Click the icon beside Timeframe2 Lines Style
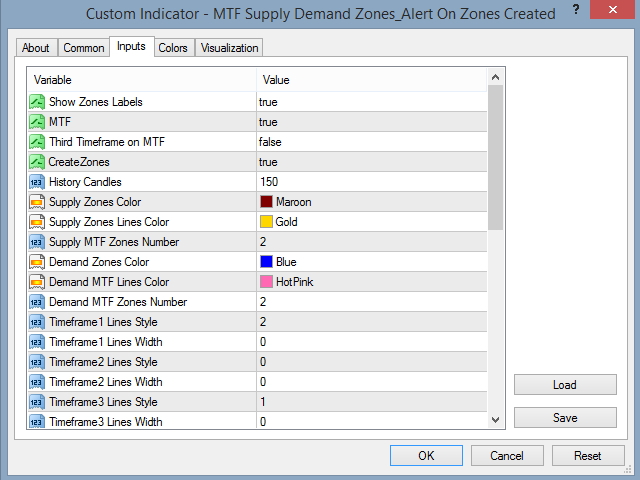640x480 pixels. click(37, 362)
